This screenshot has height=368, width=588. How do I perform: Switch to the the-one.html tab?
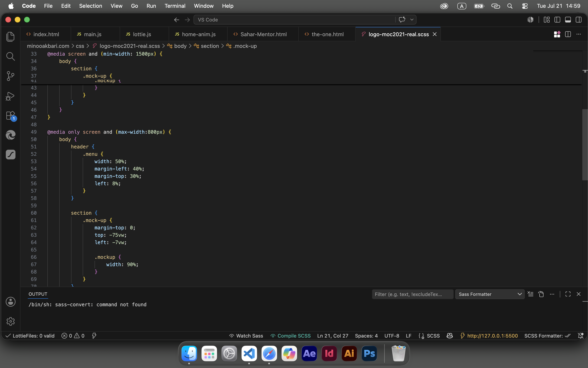coord(327,34)
